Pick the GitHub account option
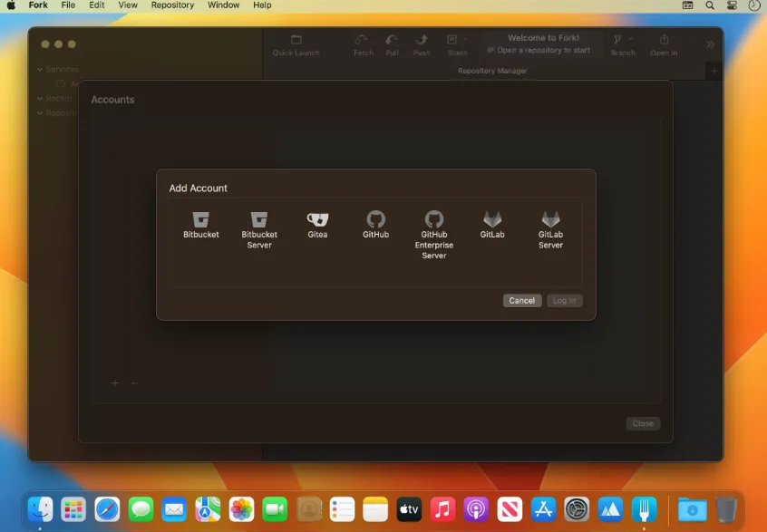 [375, 225]
